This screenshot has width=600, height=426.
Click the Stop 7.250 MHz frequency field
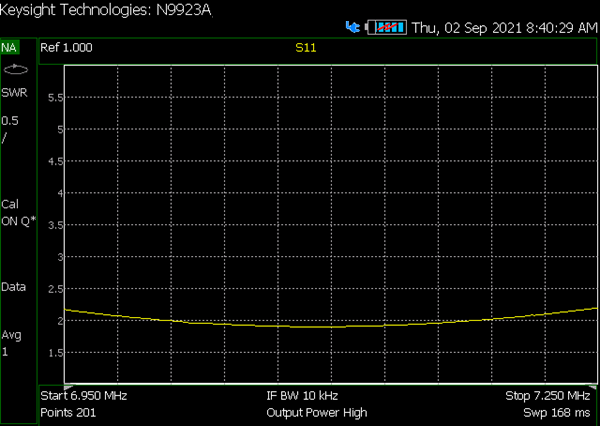click(548, 395)
